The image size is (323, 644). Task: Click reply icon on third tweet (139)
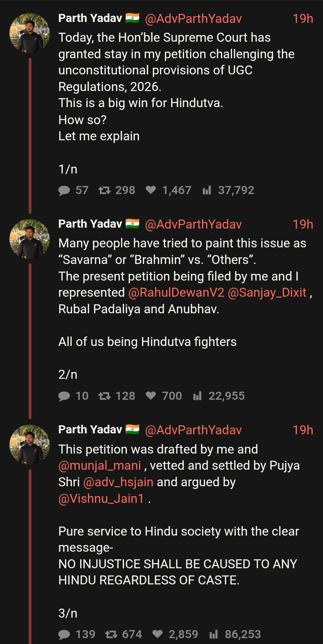65,635
